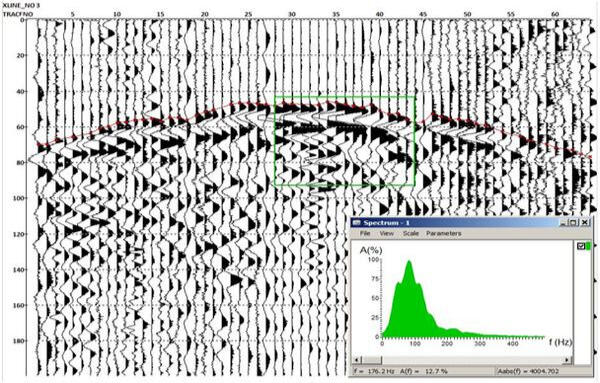Click the left scroll arrow under spectrum
Viewport: 600px width, 383px height.
(x=357, y=360)
